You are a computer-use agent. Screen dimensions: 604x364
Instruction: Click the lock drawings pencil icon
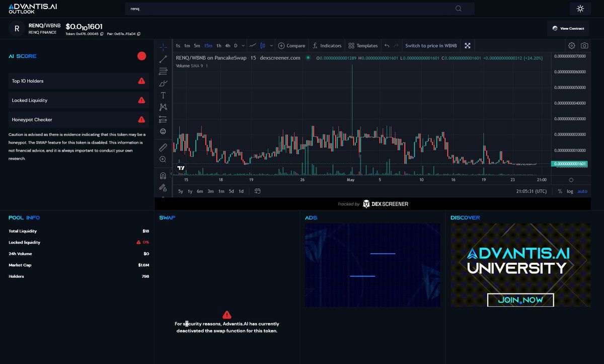pyautogui.click(x=163, y=187)
